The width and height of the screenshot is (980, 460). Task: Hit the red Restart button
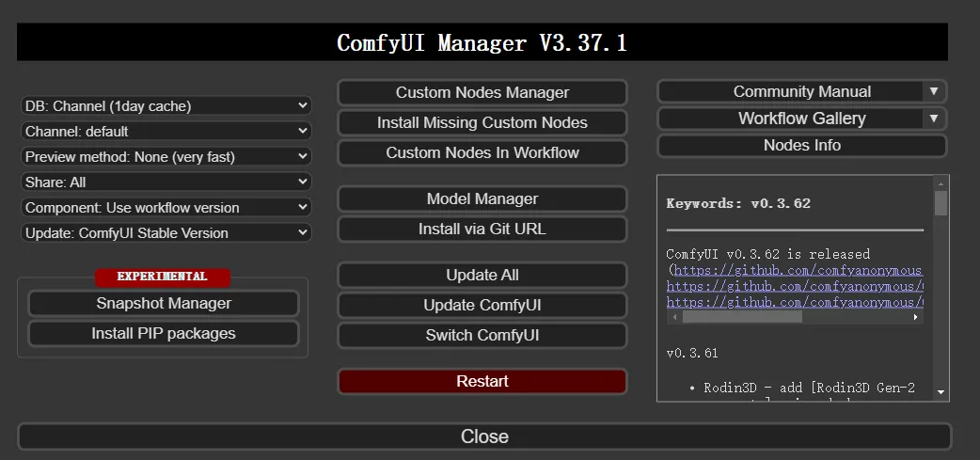click(482, 381)
